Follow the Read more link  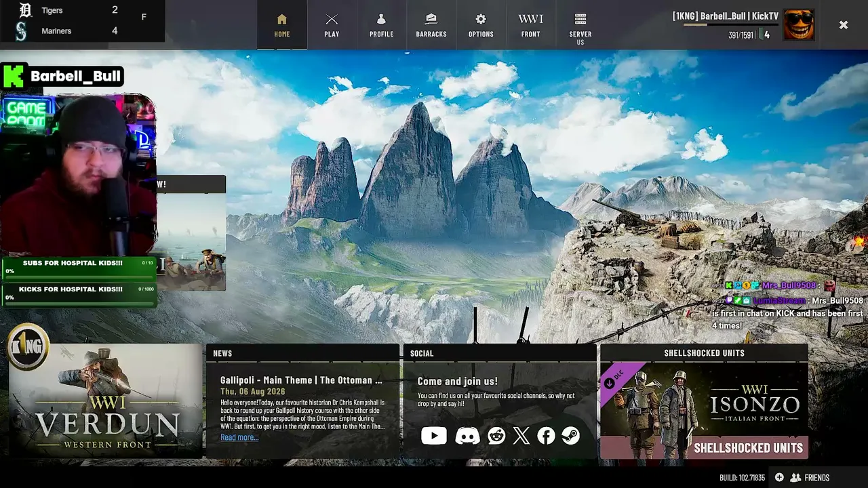239,437
